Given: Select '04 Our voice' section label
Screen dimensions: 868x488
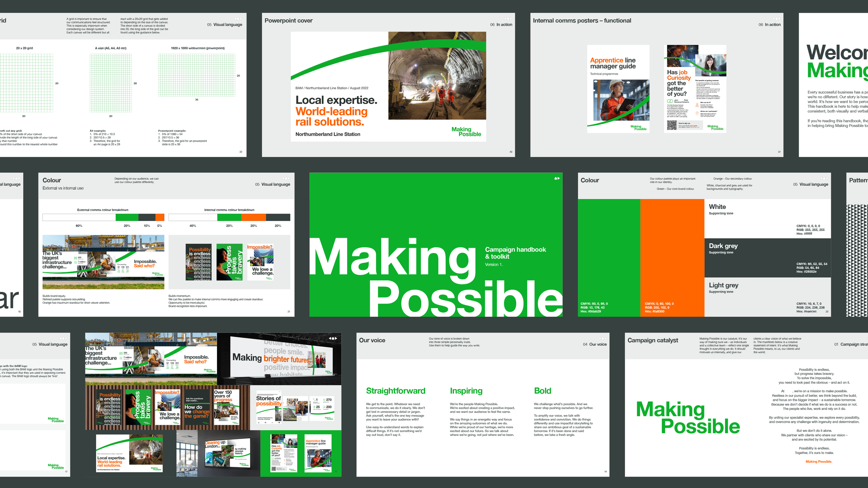Looking at the screenshot, I should point(595,344).
